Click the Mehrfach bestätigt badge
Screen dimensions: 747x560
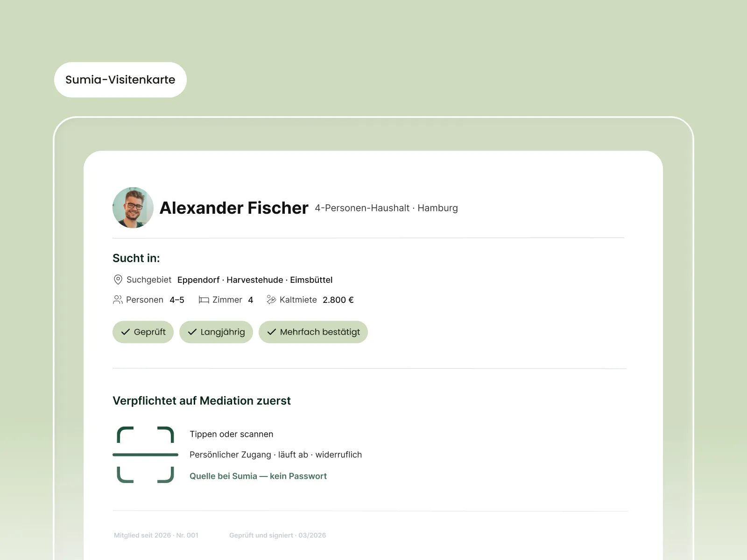313,332
